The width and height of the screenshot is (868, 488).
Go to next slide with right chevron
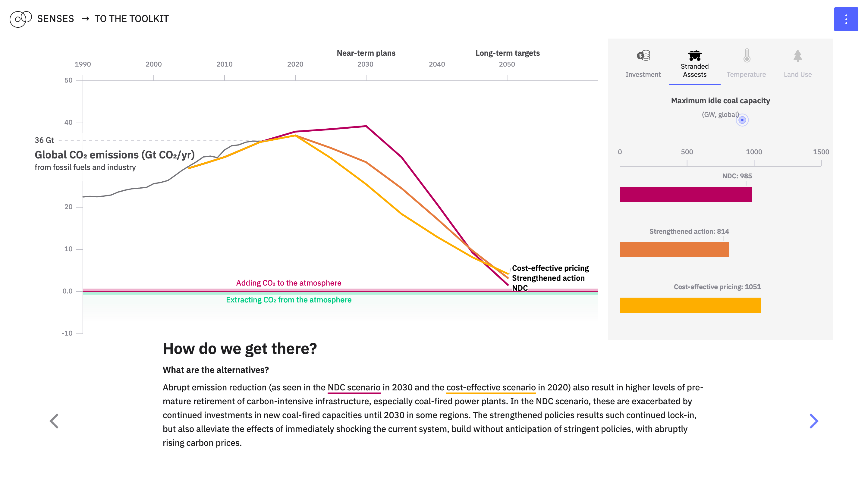point(814,421)
